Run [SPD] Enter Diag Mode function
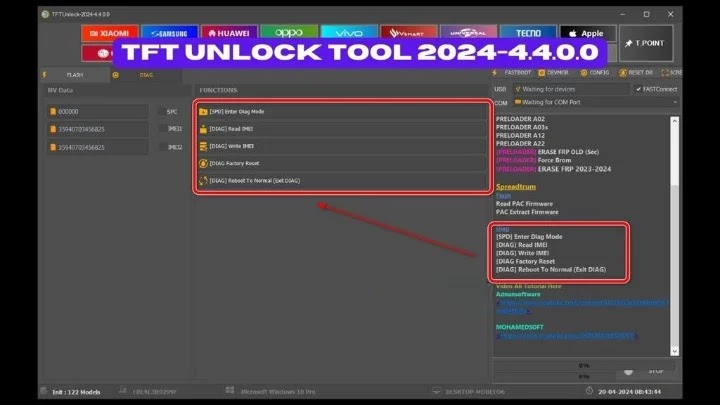The height and width of the screenshot is (405, 720). click(342, 112)
